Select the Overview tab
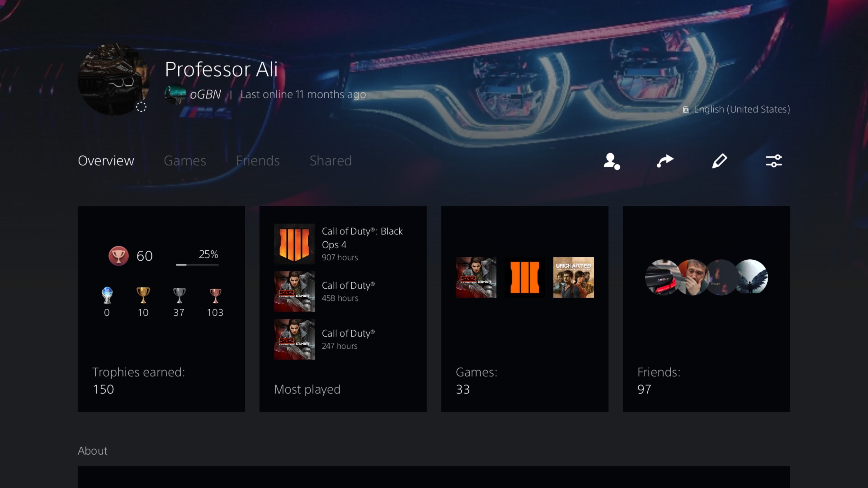Image resolution: width=868 pixels, height=488 pixels. [106, 161]
